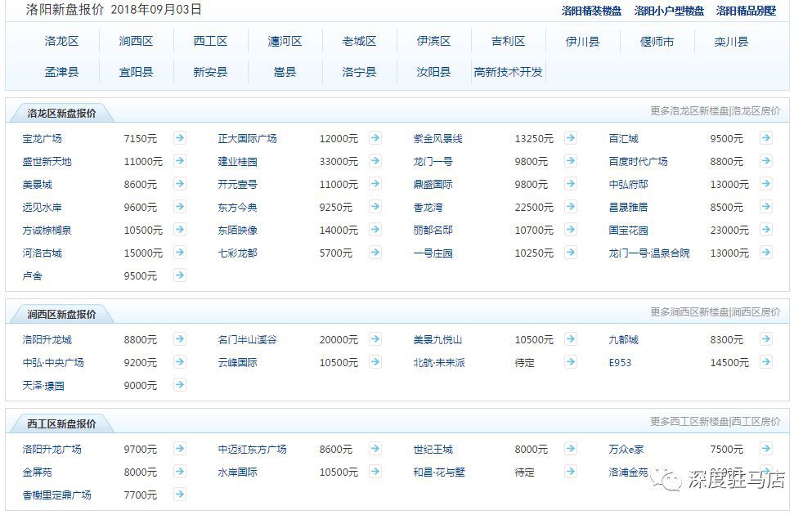
Task: Click the arrow icon after 百汇城
Action: click(766, 138)
